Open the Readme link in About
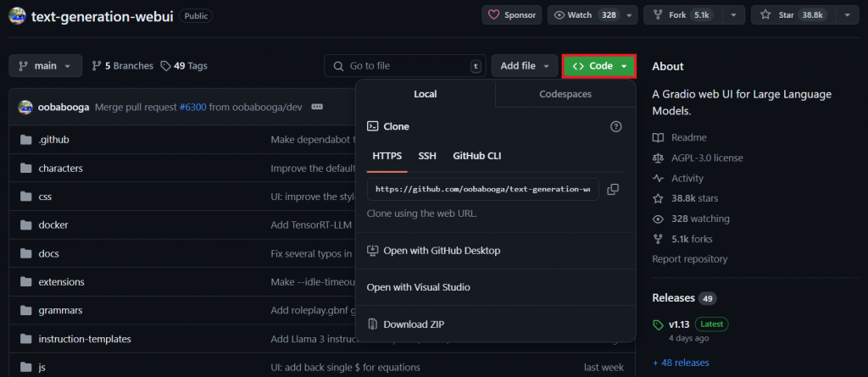This screenshot has width=868, height=377. point(688,138)
